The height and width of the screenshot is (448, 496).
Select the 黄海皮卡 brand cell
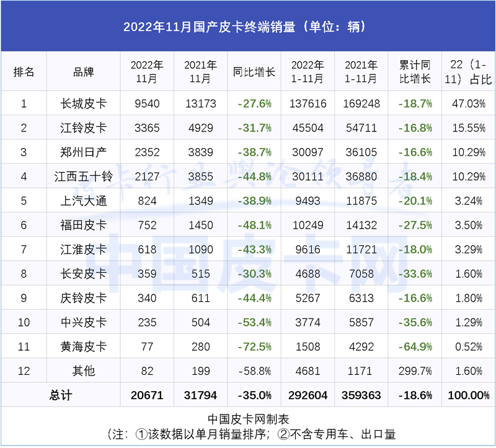click(84, 347)
